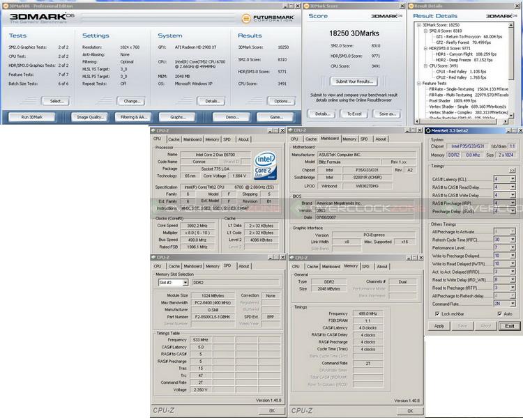Collapse the 3DMark Score: 18250 tree node

(419, 25)
